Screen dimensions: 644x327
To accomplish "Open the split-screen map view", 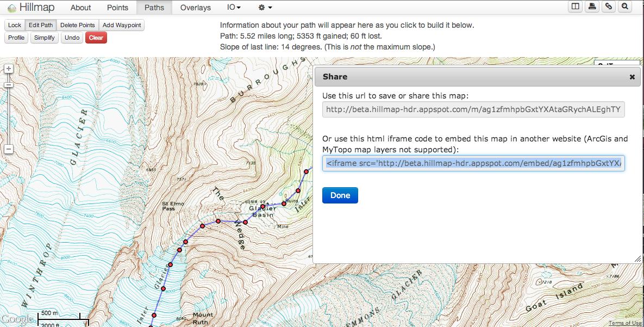I will 575,6.
